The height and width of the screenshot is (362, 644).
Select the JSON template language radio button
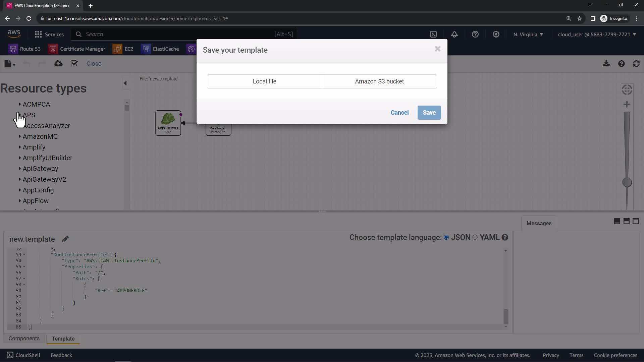446,237
